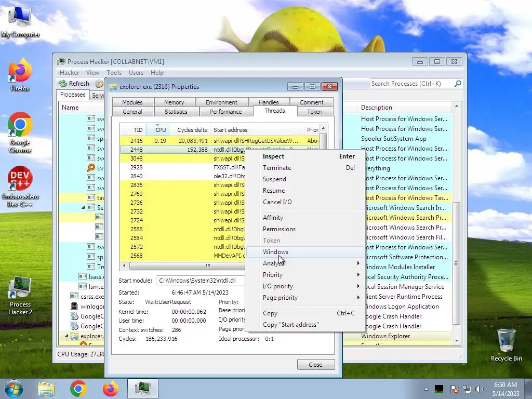Switch to the Statistics tab
This screenshot has height=399, width=532.
pos(176,112)
